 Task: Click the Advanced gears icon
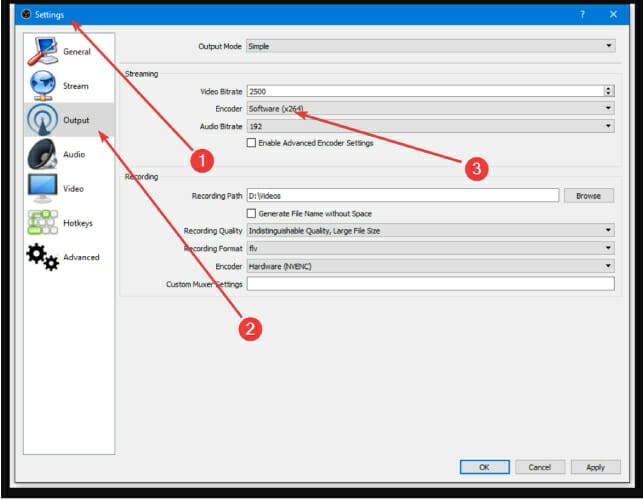click(x=42, y=257)
